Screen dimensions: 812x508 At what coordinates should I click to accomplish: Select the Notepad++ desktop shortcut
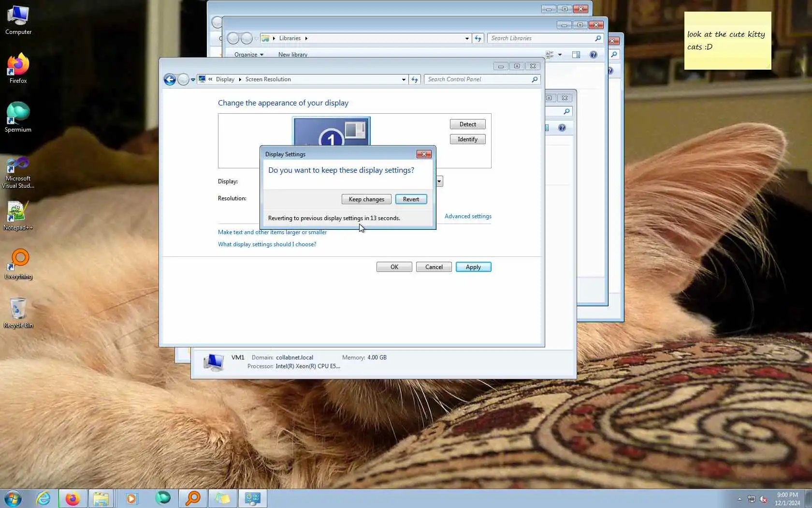point(18,215)
